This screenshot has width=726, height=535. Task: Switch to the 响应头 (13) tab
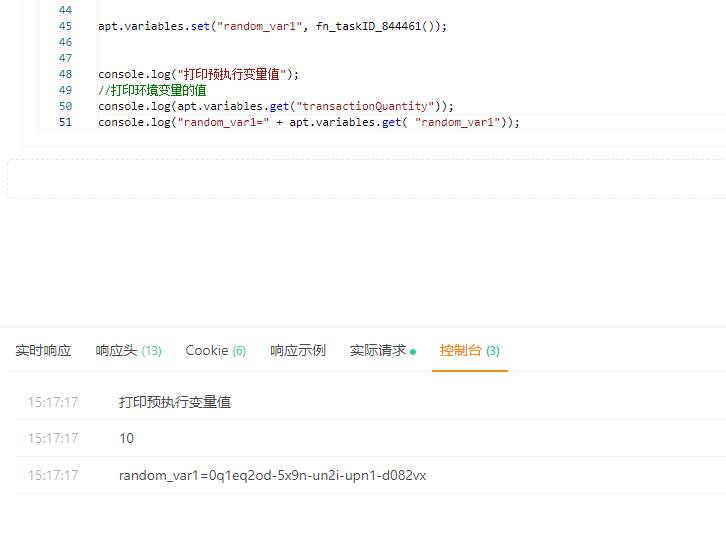coord(128,351)
